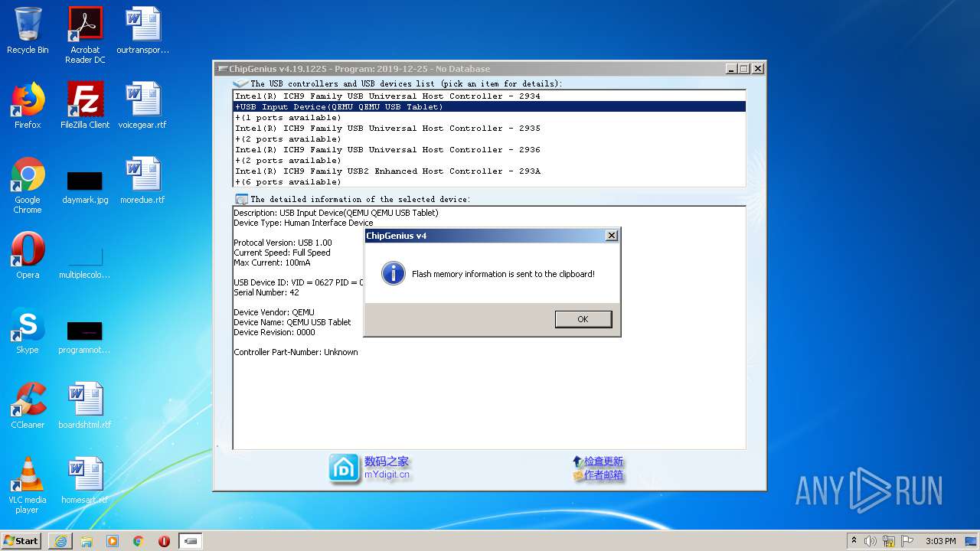Screen dimensions: 980x551
Task: Open Internet Explorer from the taskbar
Action: point(60,540)
